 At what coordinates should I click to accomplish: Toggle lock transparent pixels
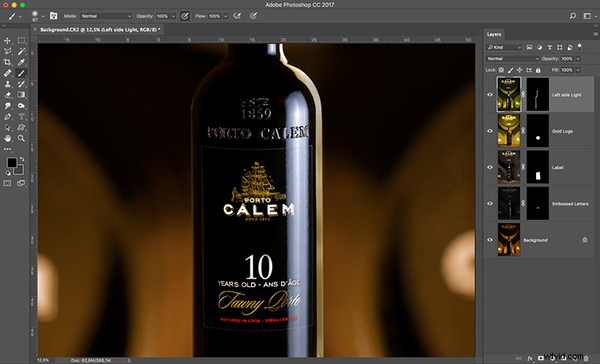click(x=501, y=70)
